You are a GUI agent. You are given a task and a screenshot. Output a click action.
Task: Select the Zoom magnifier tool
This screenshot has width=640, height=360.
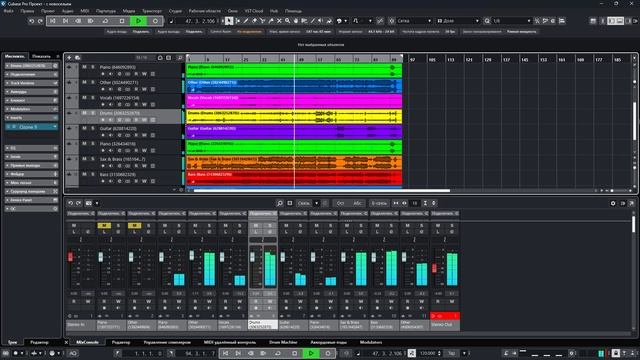click(x=287, y=21)
